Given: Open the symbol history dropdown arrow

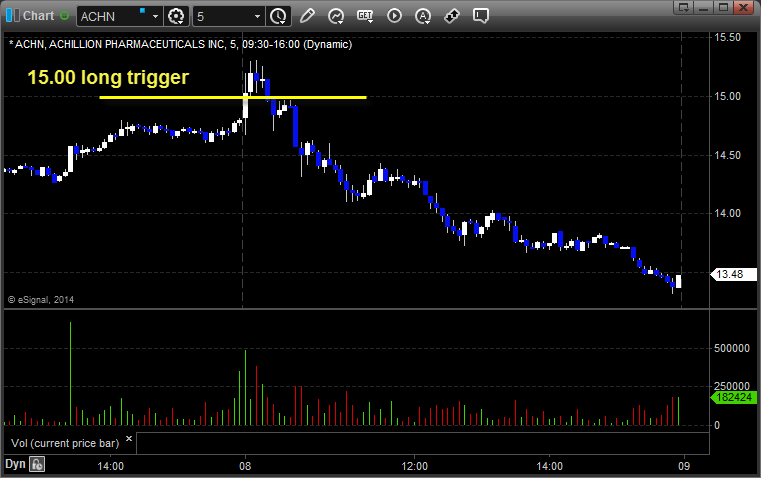Looking at the screenshot, I should 155,16.
